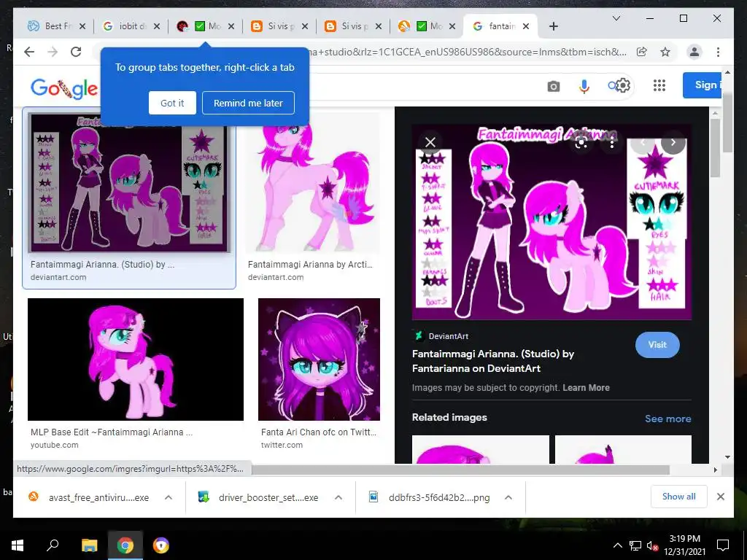Open a new tab with the plus icon
Viewport: 747px width, 560px height.
(x=553, y=27)
